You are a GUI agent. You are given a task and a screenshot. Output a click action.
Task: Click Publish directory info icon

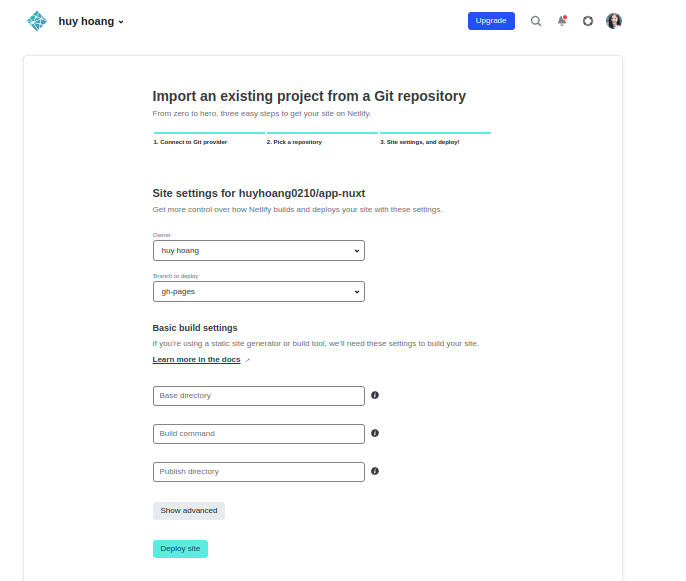click(375, 471)
